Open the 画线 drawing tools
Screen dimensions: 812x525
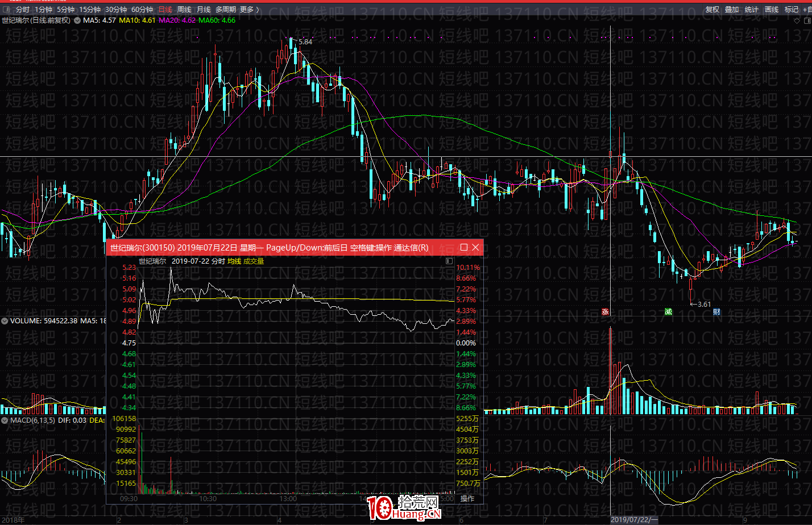772,10
